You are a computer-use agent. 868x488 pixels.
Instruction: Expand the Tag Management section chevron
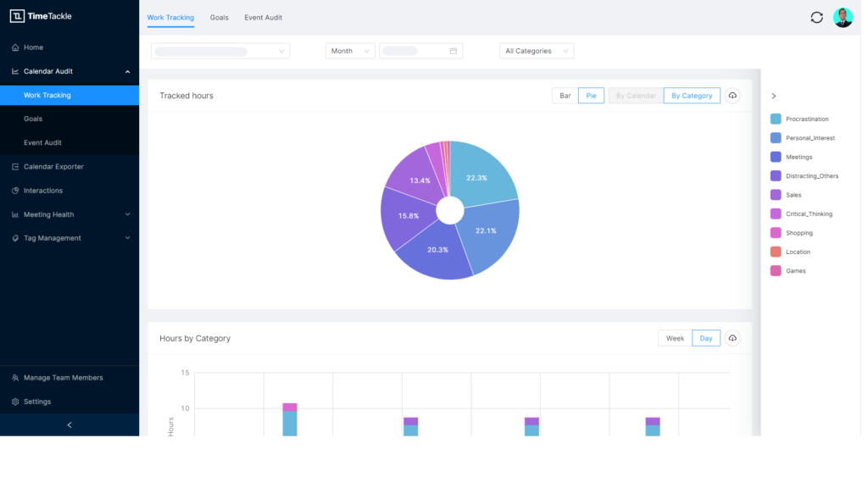click(127, 238)
